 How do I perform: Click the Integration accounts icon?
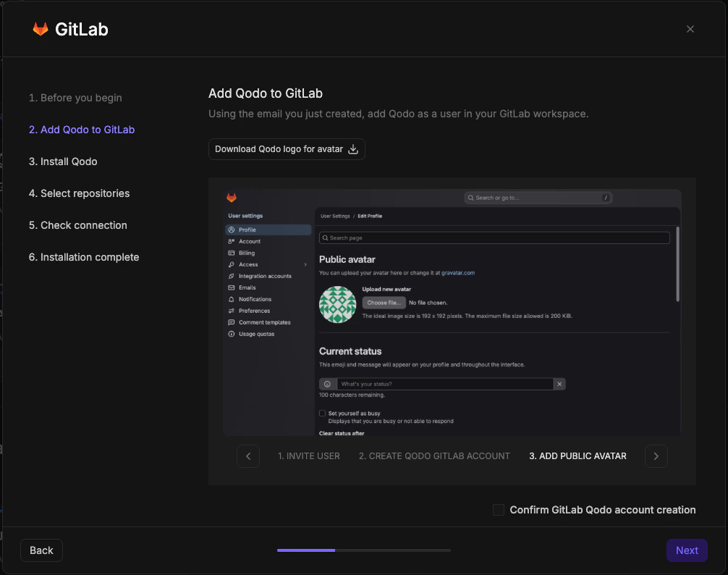(x=232, y=277)
